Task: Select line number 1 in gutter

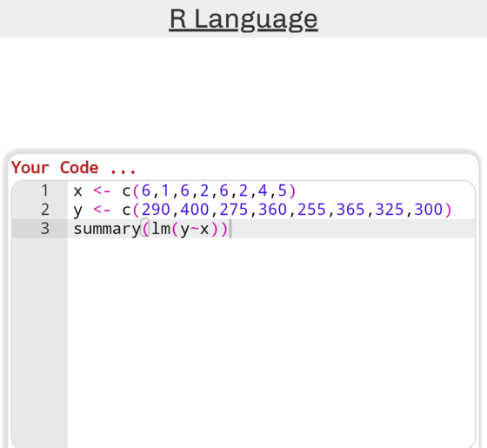Action: [45, 191]
